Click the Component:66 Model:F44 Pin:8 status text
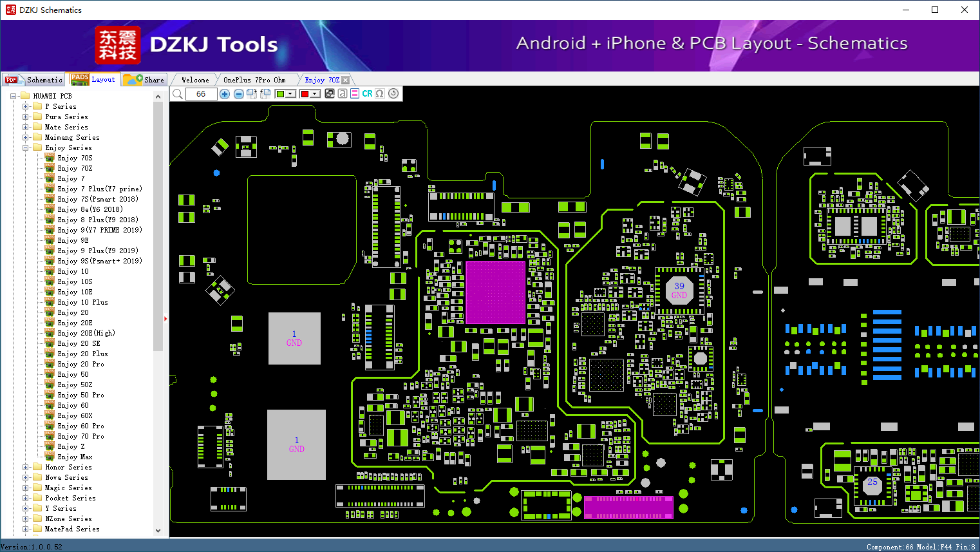980x552 pixels. coord(921,547)
